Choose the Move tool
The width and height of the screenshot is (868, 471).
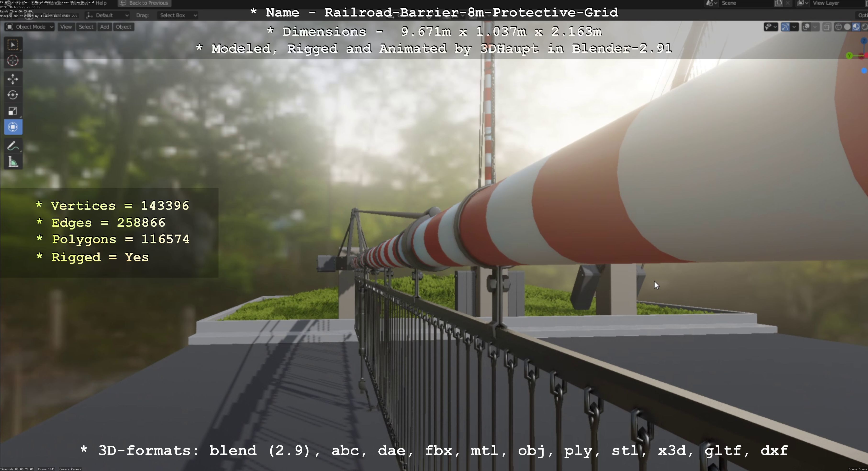point(13,79)
